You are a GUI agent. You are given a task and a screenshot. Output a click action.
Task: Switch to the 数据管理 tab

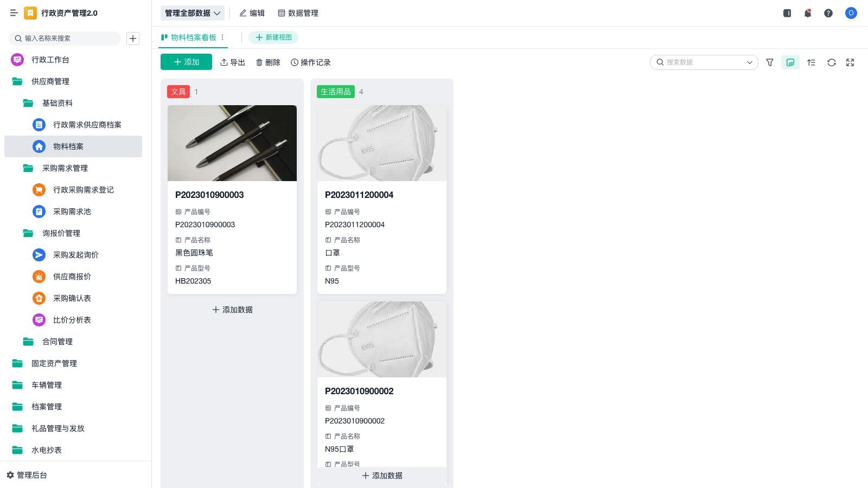(298, 13)
